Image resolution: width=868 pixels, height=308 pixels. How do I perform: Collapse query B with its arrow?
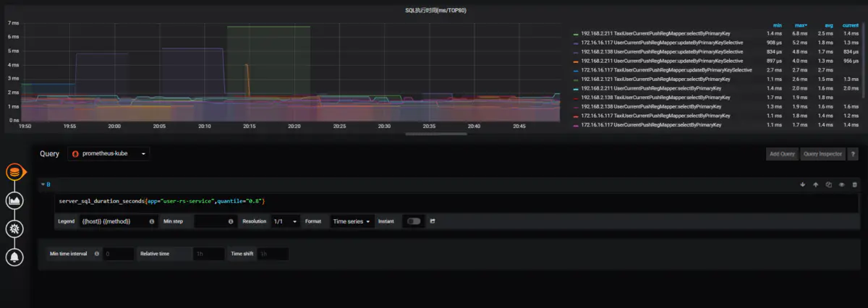43,185
